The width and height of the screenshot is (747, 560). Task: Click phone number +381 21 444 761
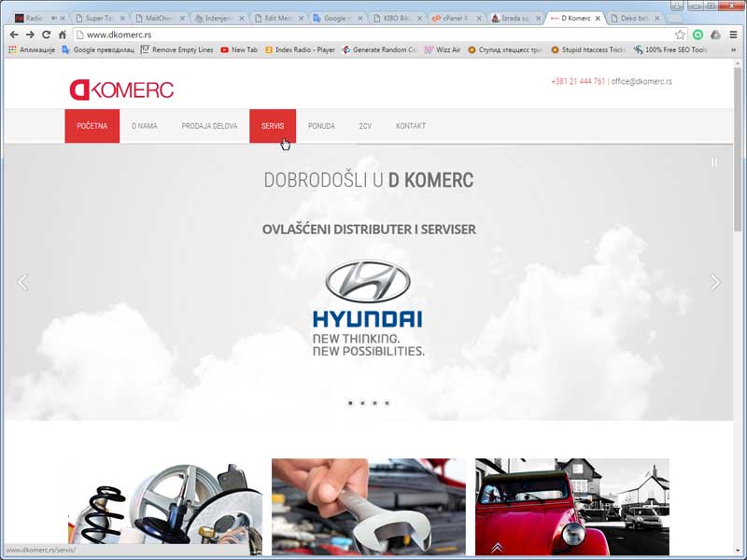coord(578,81)
